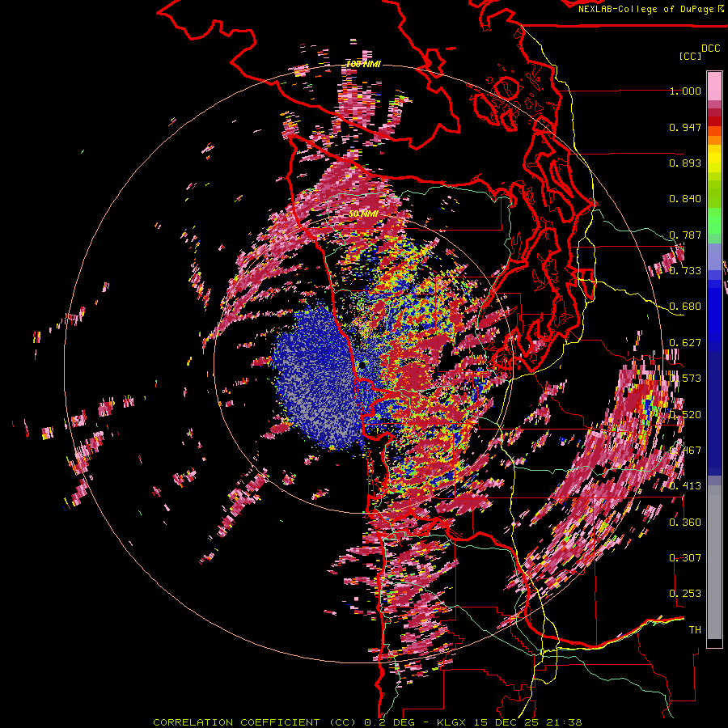Select the 0.680 legend value

pos(685,307)
